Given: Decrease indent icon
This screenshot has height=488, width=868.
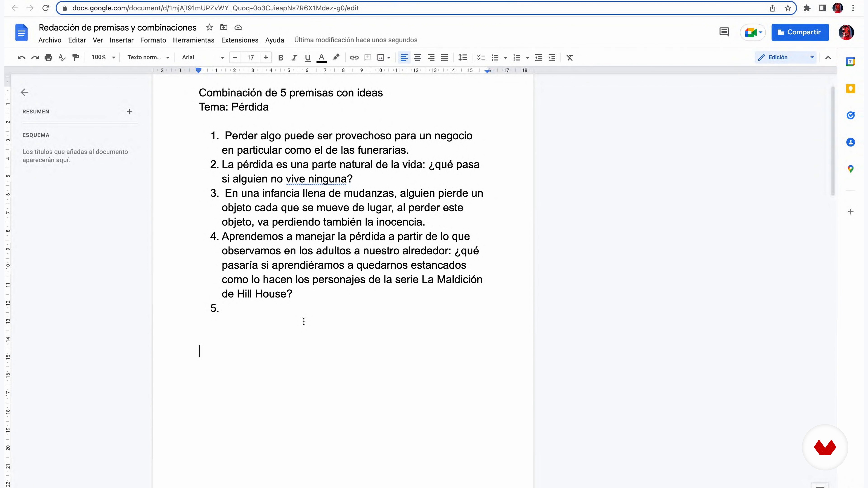Looking at the screenshot, I should [x=538, y=58].
